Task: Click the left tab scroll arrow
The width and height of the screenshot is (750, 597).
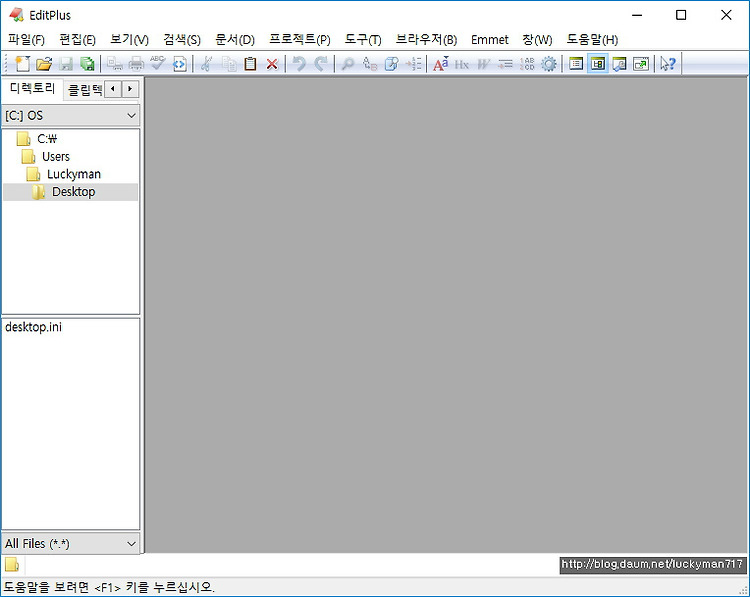Action: [113, 89]
